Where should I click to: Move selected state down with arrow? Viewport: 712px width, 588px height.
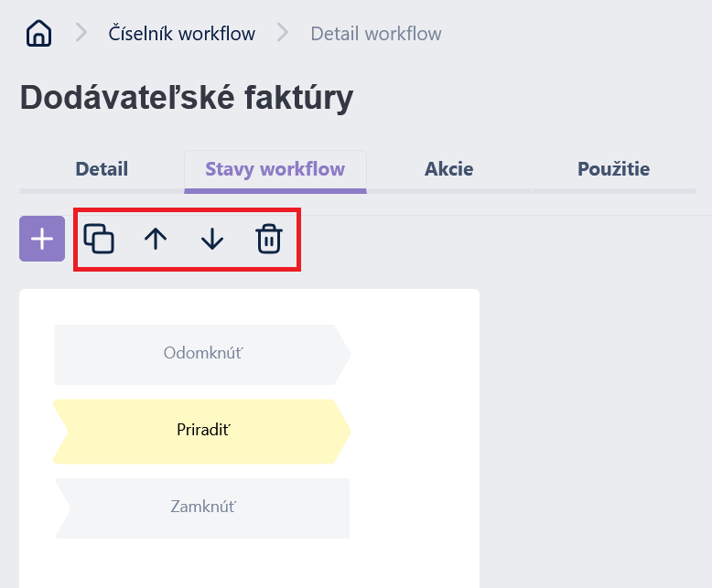point(212,239)
